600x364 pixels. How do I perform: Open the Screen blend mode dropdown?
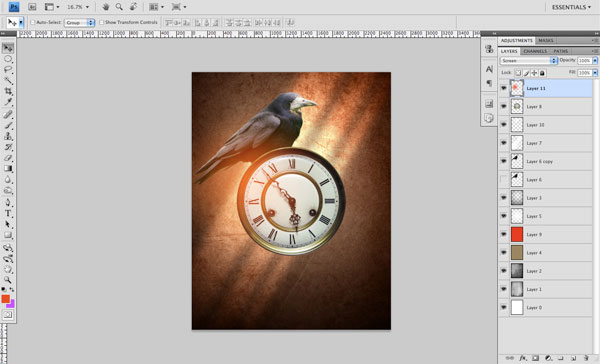pos(528,60)
